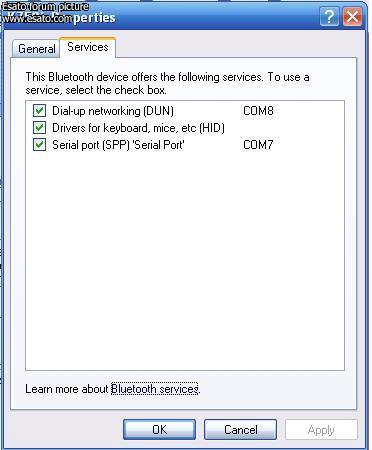372x450 pixels.
Task: Click the COM7 port label
Action: 258,145
